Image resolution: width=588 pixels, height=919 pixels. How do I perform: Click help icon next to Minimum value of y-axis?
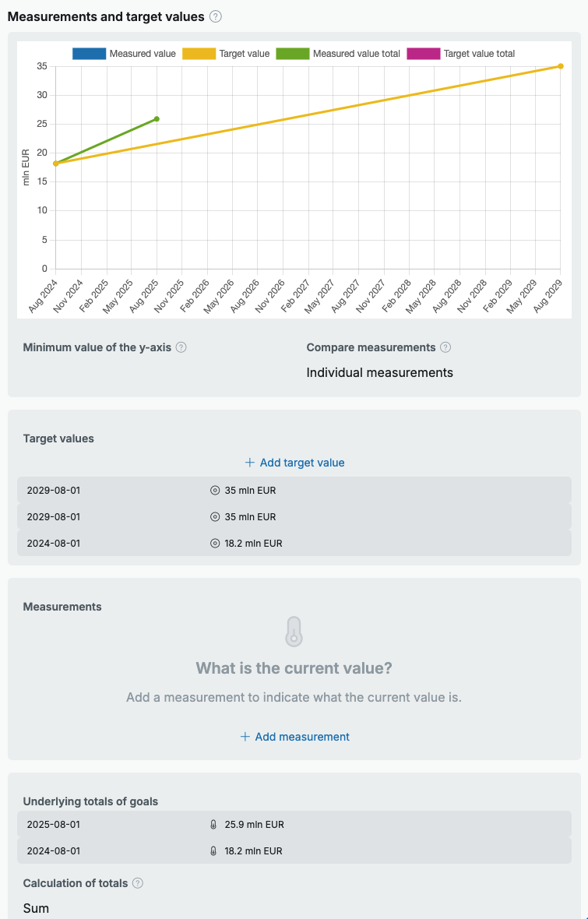[181, 347]
